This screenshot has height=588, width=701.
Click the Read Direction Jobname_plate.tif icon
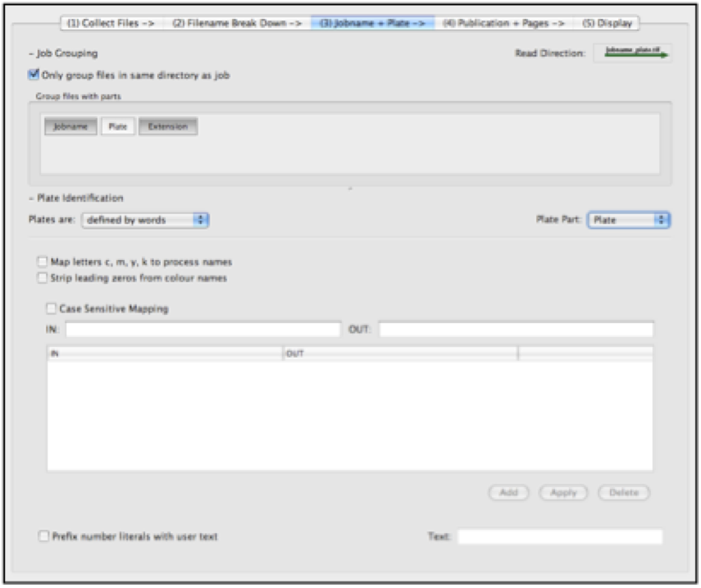pos(631,51)
